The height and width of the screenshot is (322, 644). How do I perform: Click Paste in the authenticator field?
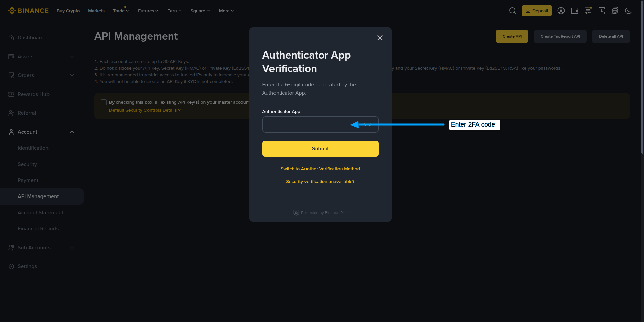click(368, 124)
